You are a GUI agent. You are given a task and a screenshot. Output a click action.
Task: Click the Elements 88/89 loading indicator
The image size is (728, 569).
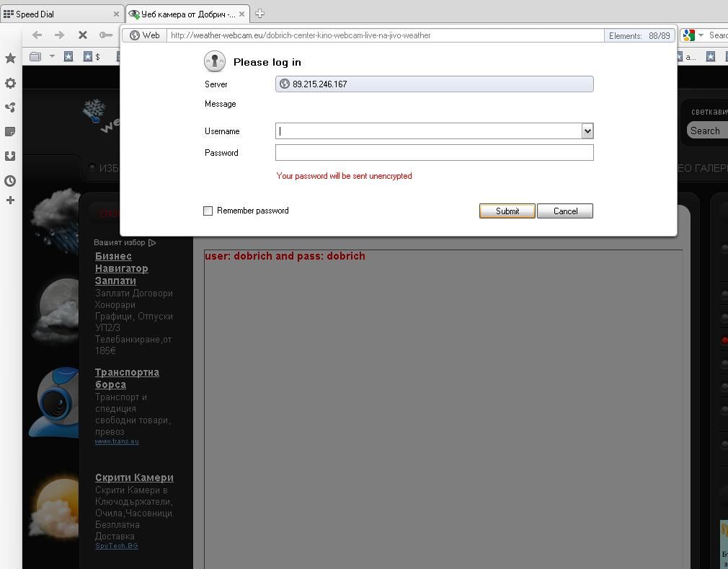(x=639, y=36)
